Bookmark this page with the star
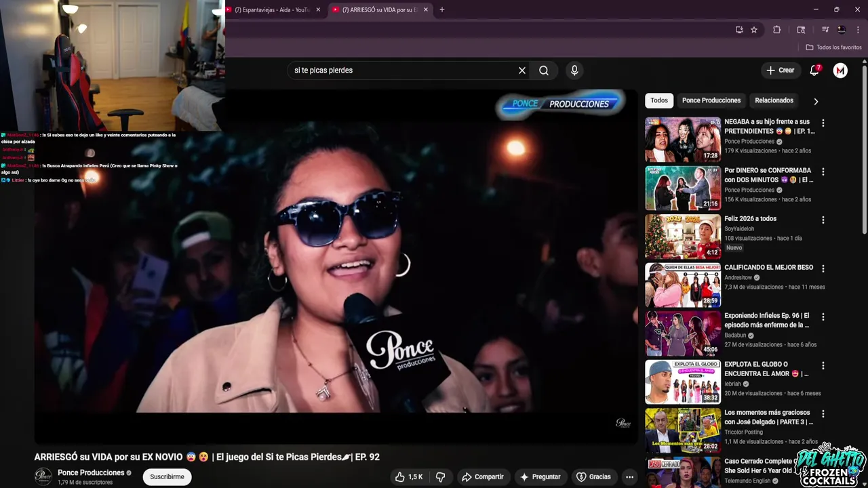The image size is (868, 488). pyautogui.click(x=754, y=30)
